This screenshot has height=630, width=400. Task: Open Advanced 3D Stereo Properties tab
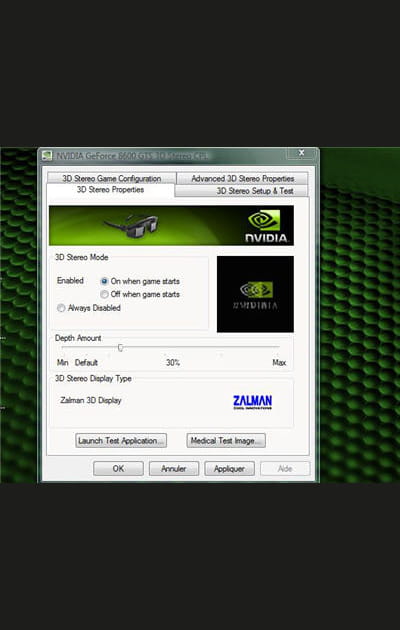tap(242, 178)
